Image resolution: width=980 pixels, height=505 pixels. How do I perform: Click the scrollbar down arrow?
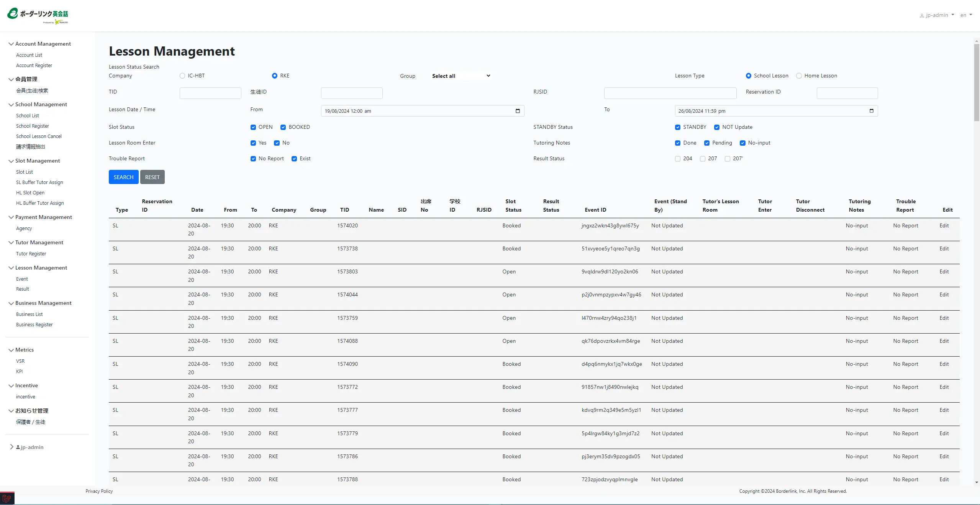[977, 482]
